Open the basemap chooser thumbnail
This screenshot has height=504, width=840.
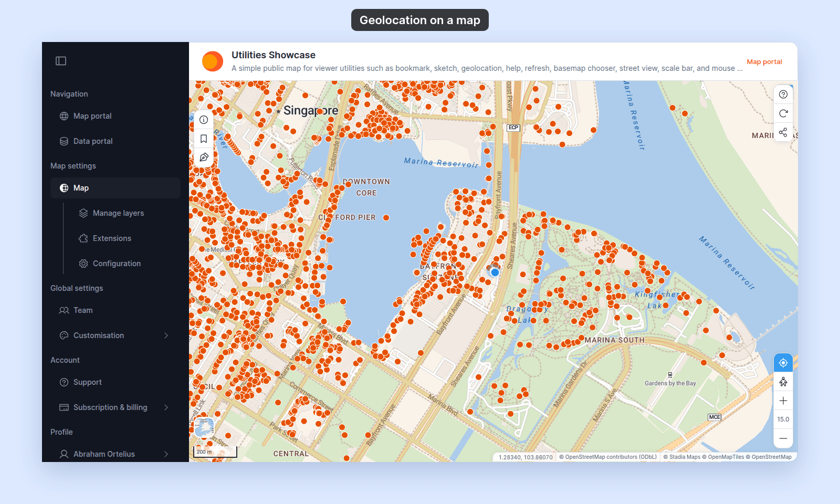coord(204,427)
